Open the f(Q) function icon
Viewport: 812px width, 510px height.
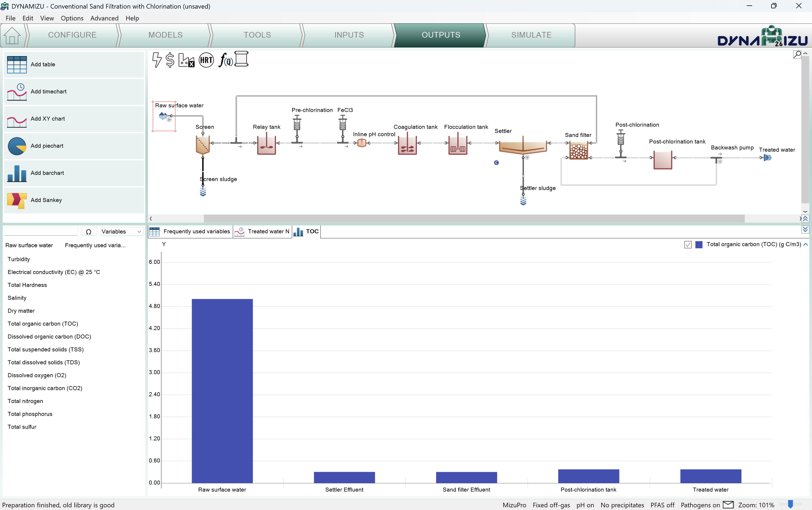[x=225, y=60]
